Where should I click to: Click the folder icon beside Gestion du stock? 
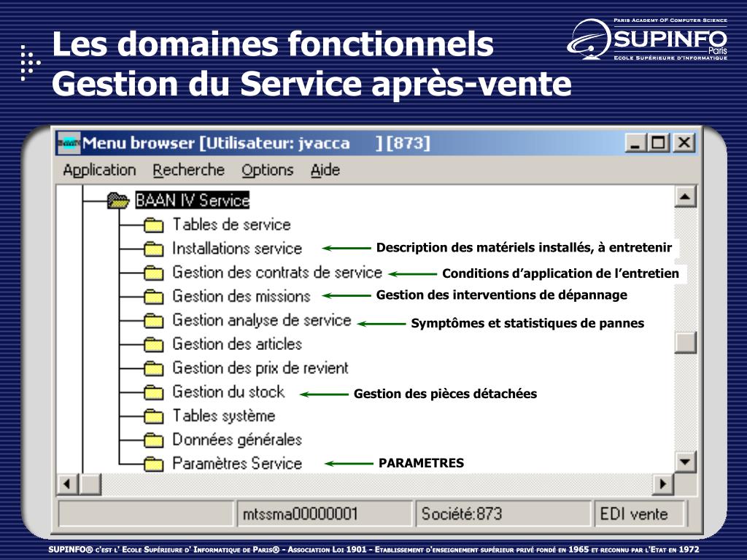click(x=153, y=392)
